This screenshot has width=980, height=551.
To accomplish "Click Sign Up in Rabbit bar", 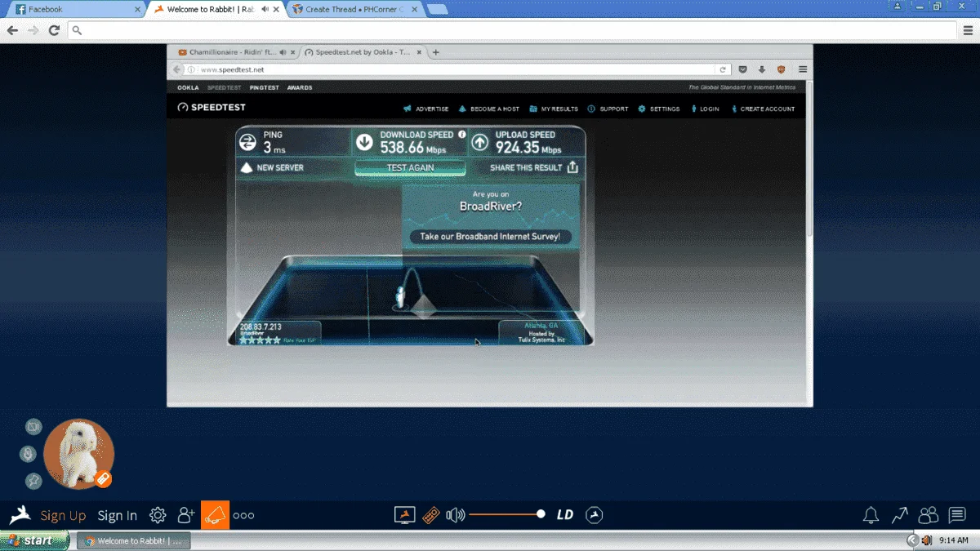I will tap(63, 515).
